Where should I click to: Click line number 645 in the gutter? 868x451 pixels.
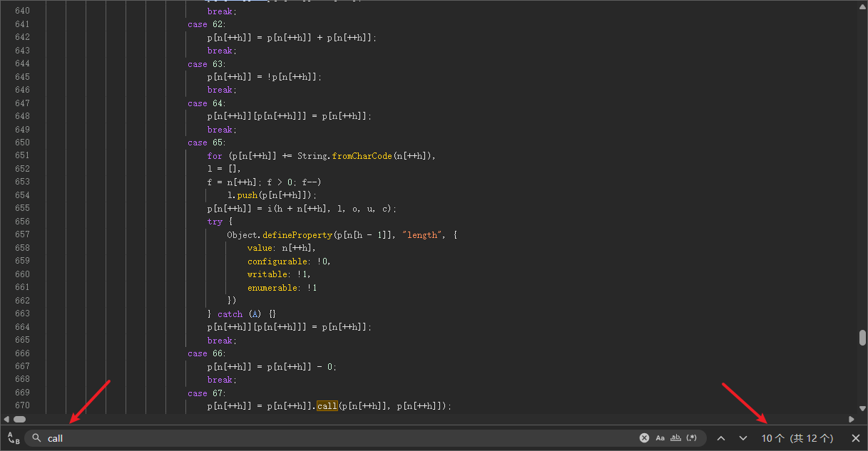click(x=22, y=77)
